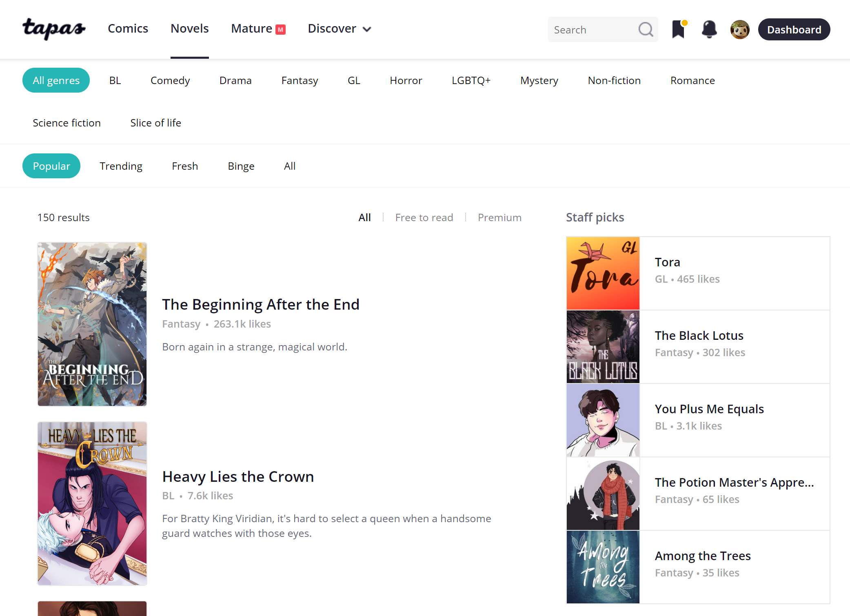Click 'BL • 3.1k likes' text
The height and width of the screenshot is (616, 850).
point(688,426)
